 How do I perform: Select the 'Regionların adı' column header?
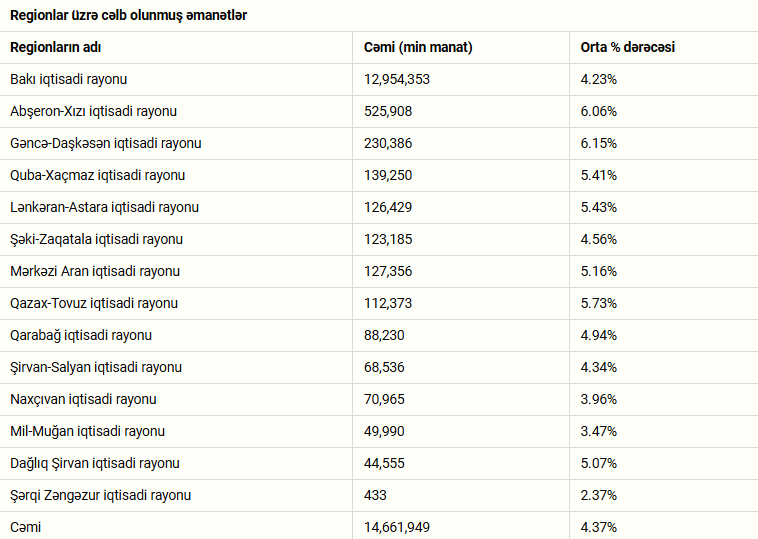(x=56, y=47)
